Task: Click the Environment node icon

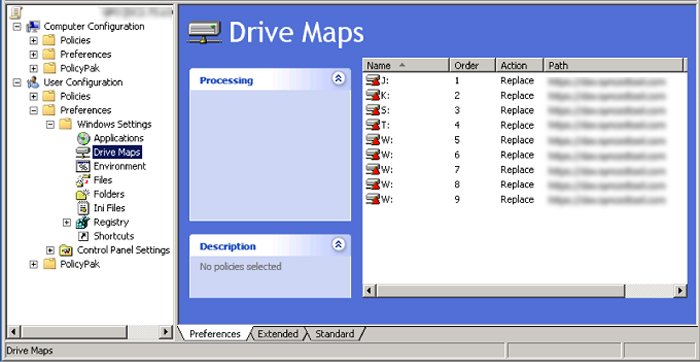Action: pos(83,166)
